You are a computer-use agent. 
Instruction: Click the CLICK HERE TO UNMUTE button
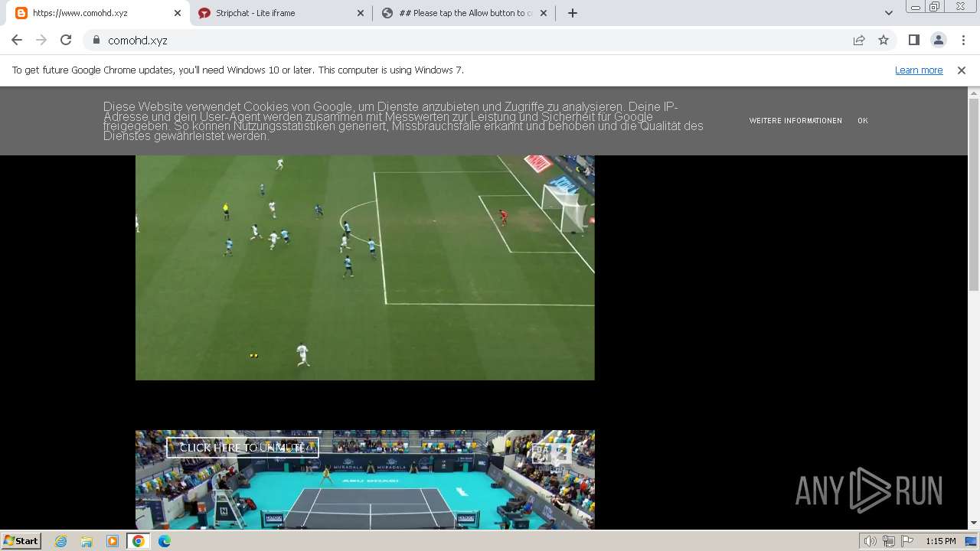pos(243,448)
